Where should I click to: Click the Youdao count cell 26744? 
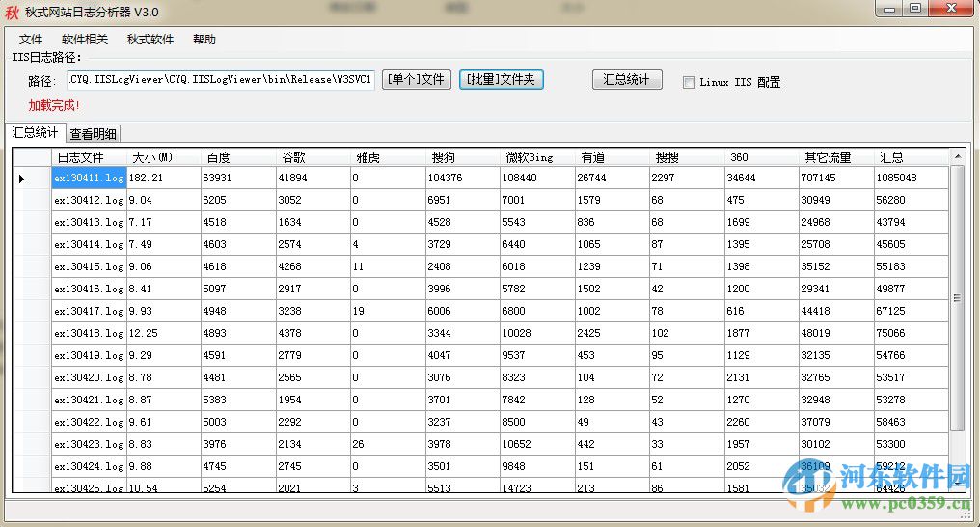[x=612, y=179]
